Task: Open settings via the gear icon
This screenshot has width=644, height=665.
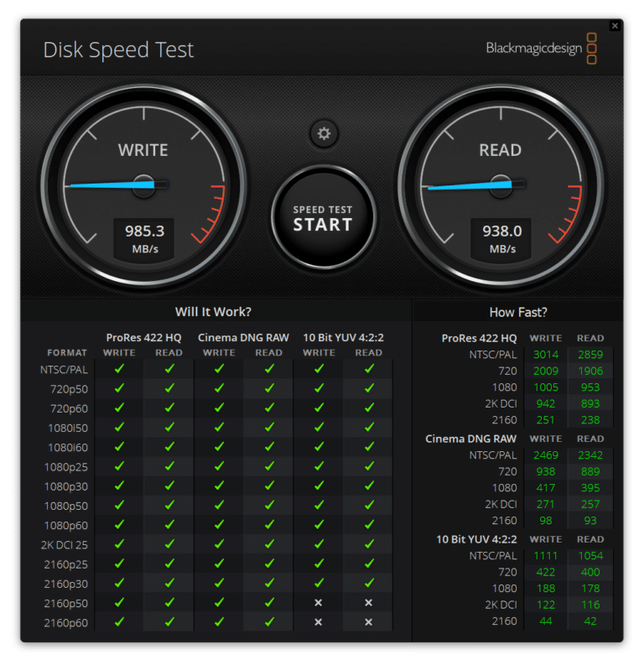Action: pyautogui.click(x=324, y=133)
